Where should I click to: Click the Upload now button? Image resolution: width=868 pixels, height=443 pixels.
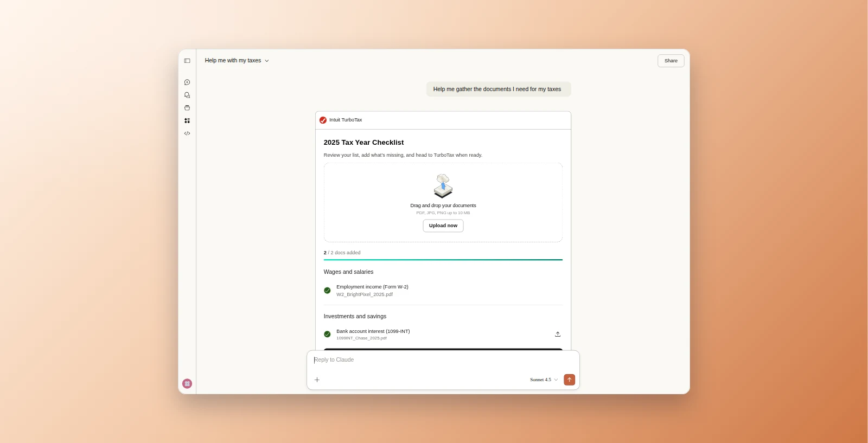443,226
